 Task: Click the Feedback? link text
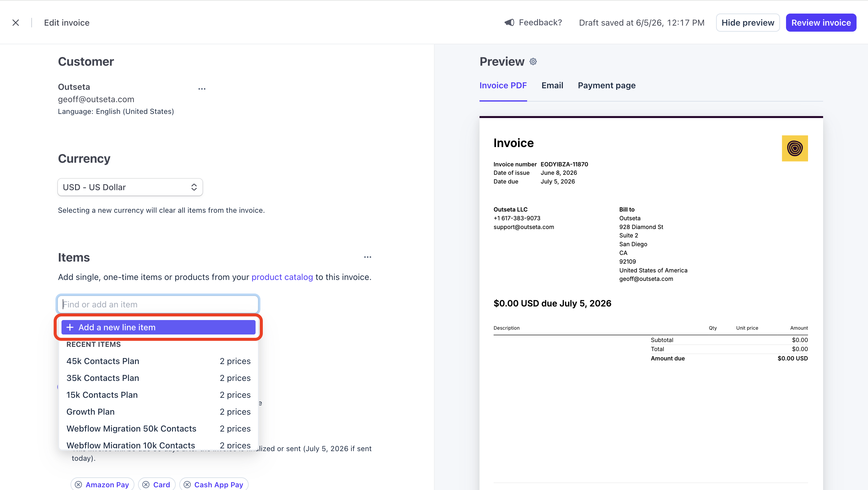(540, 23)
